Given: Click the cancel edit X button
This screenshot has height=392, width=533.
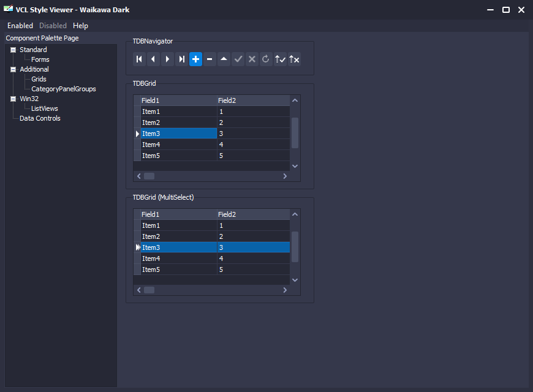Looking at the screenshot, I should point(252,59).
